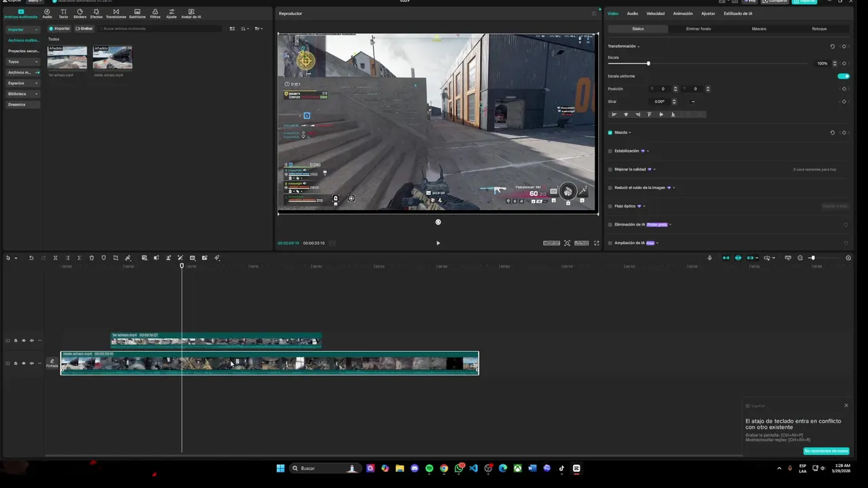Switch to the Estilizado de IA tab
Image resolution: width=868 pixels, height=488 pixels.
[x=738, y=14]
